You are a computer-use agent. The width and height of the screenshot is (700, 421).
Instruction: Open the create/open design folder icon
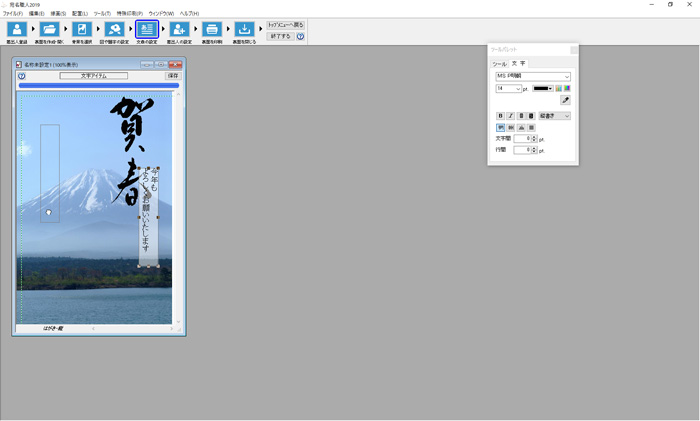click(x=49, y=30)
